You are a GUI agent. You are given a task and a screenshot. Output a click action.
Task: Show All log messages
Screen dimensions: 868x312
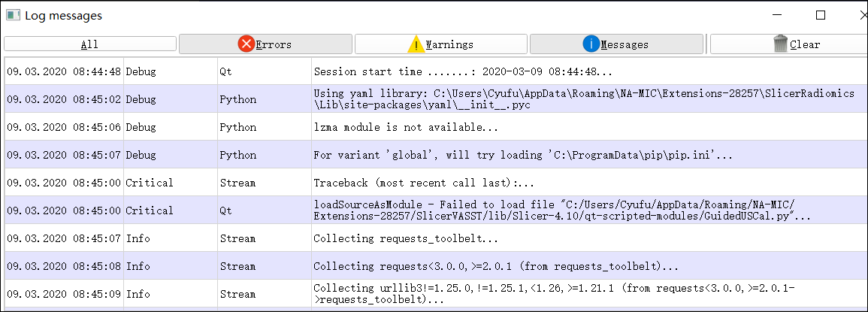(90, 44)
